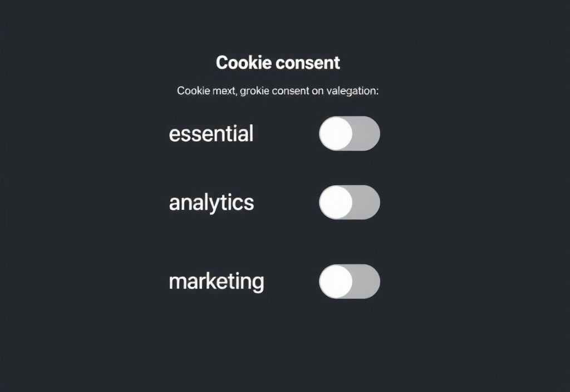Enable the marketing cookies toggle
The image size is (570, 392).
pyautogui.click(x=350, y=281)
